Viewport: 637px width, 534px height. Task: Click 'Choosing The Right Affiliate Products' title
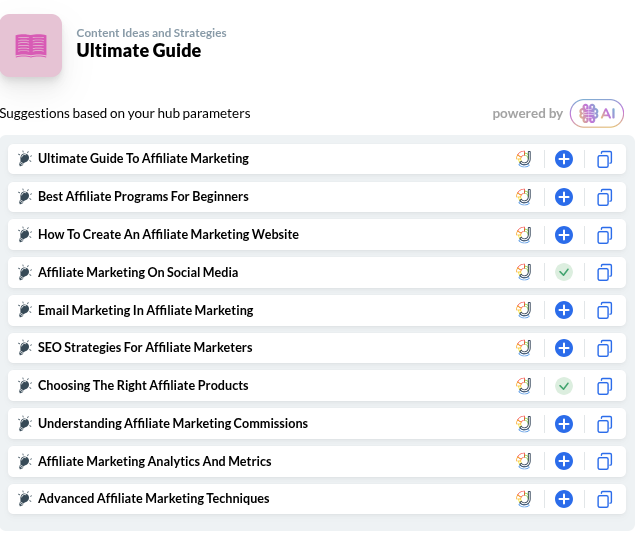pos(143,386)
